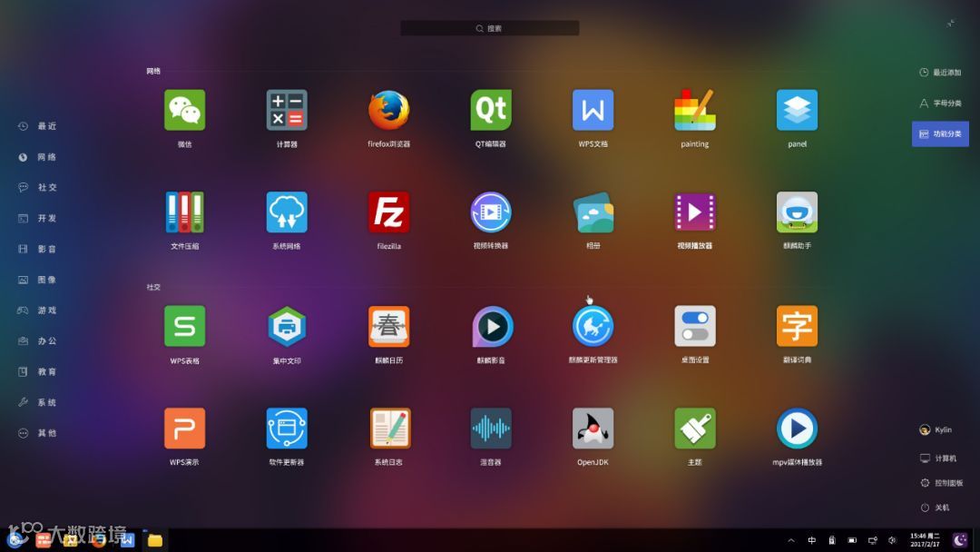Switch to 功能分类 category view
Viewport: 980px width, 552px height.
click(x=940, y=133)
